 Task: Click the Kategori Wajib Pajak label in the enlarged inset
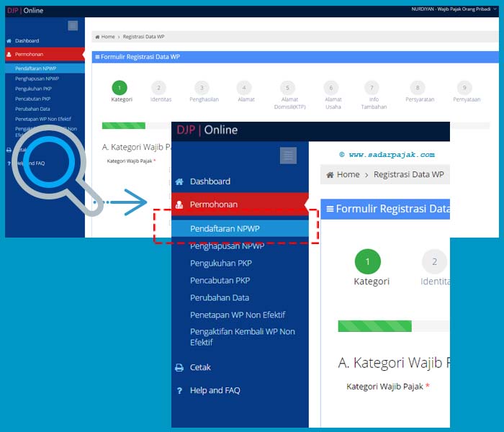coord(384,387)
